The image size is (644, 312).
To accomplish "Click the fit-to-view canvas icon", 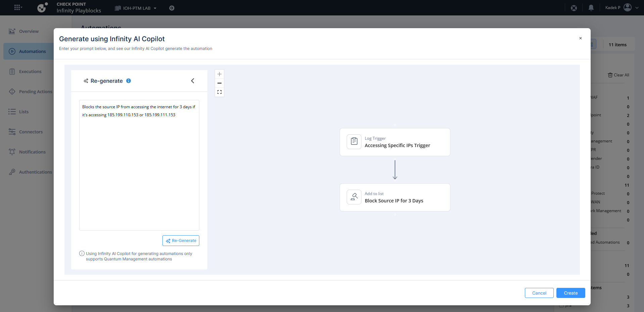I will [x=219, y=92].
